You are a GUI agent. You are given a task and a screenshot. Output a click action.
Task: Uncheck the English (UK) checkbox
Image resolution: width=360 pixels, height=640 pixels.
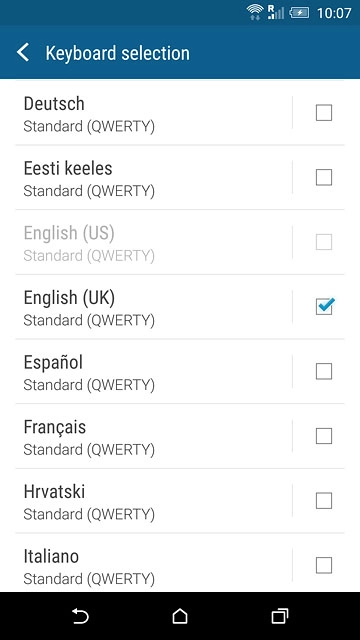click(x=324, y=306)
